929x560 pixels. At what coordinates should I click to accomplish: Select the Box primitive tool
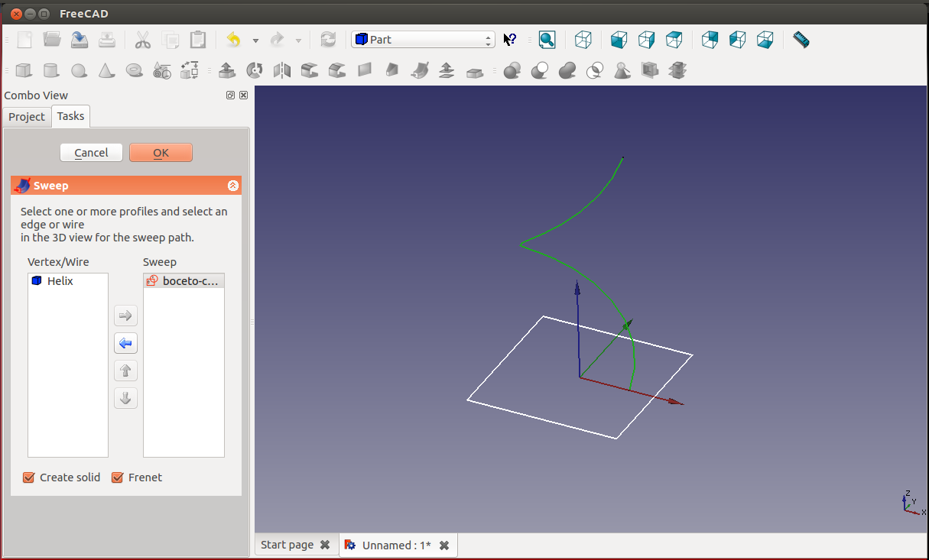[x=24, y=71]
